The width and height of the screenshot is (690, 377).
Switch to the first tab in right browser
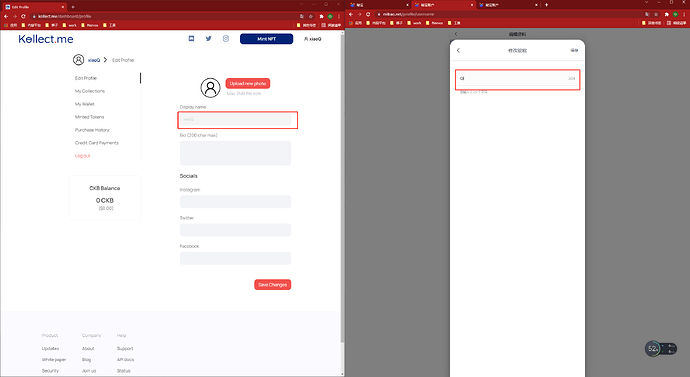[378, 5]
